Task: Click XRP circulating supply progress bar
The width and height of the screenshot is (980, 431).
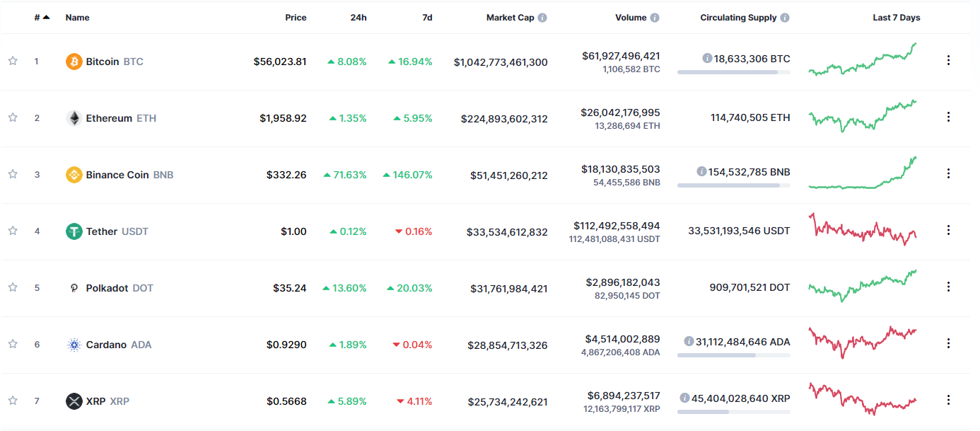Action: point(734,411)
